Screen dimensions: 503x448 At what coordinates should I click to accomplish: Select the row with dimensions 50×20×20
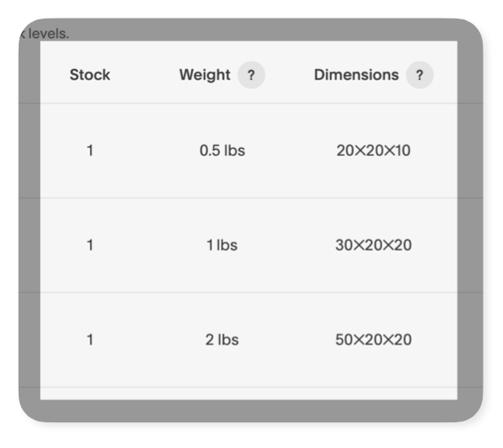point(249,340)
